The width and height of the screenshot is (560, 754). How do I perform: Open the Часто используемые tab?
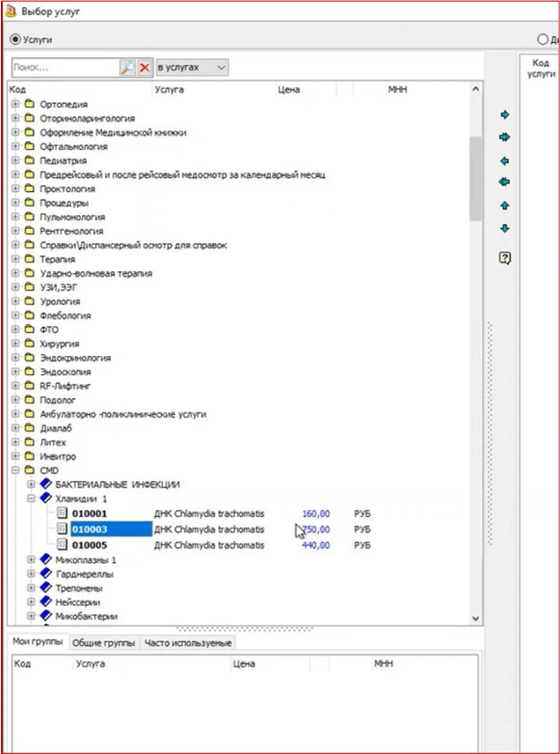(x=188, y=643)
